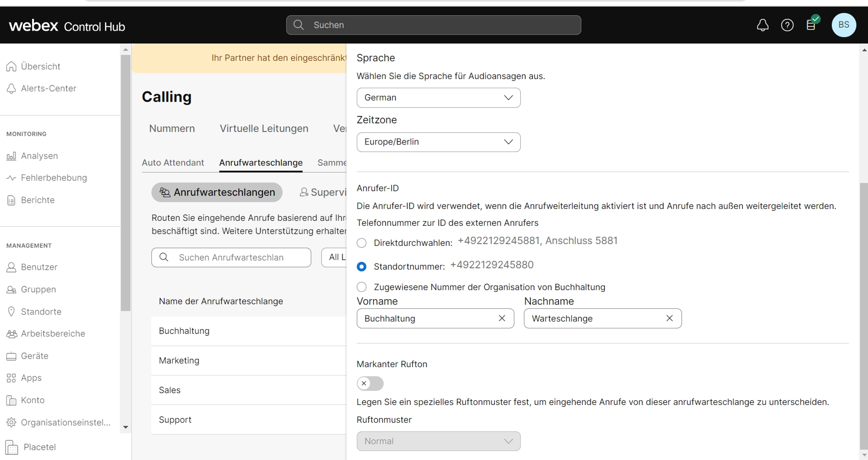Image resolution: width=868 pixels, height=460 pixels.
Task: Click the help question mark icon
Action: pos(787,25)
